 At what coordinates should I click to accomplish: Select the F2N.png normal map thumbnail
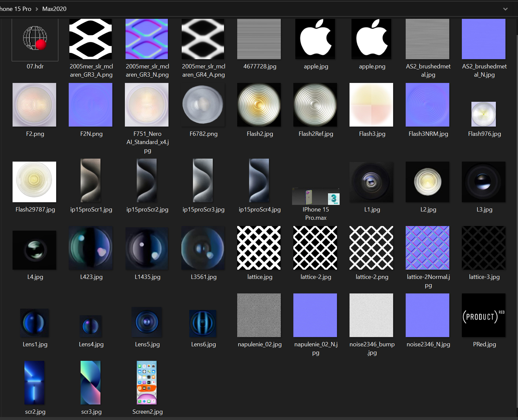(x=91, y=105)
